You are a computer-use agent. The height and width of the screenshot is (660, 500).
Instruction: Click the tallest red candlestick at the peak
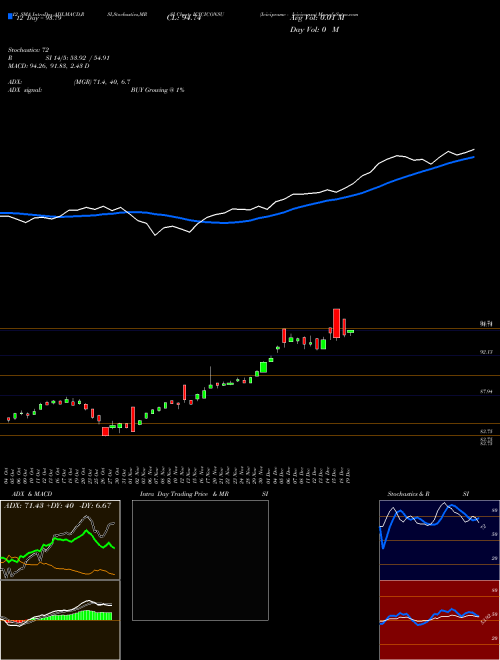coord(336,323)
